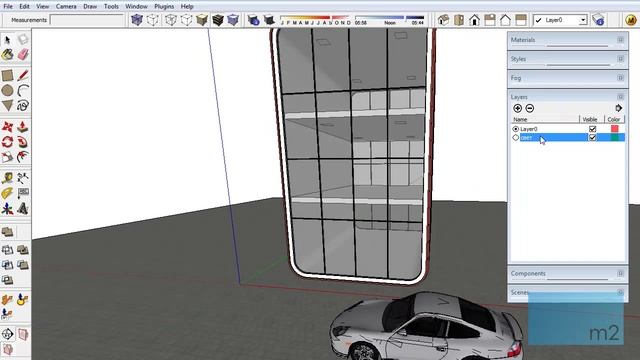Choose the pink Eraser tool
The height and width of the screenshot is (360, 640).
click(23, 54)
